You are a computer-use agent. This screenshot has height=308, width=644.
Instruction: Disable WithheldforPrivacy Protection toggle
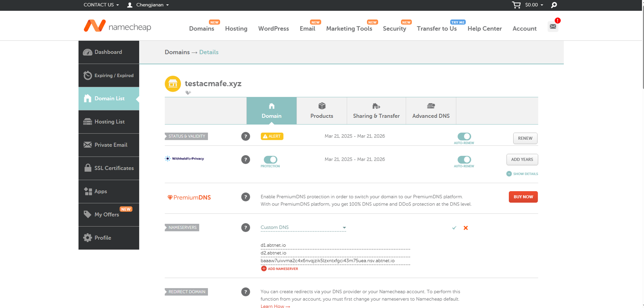tap(270, 160)
